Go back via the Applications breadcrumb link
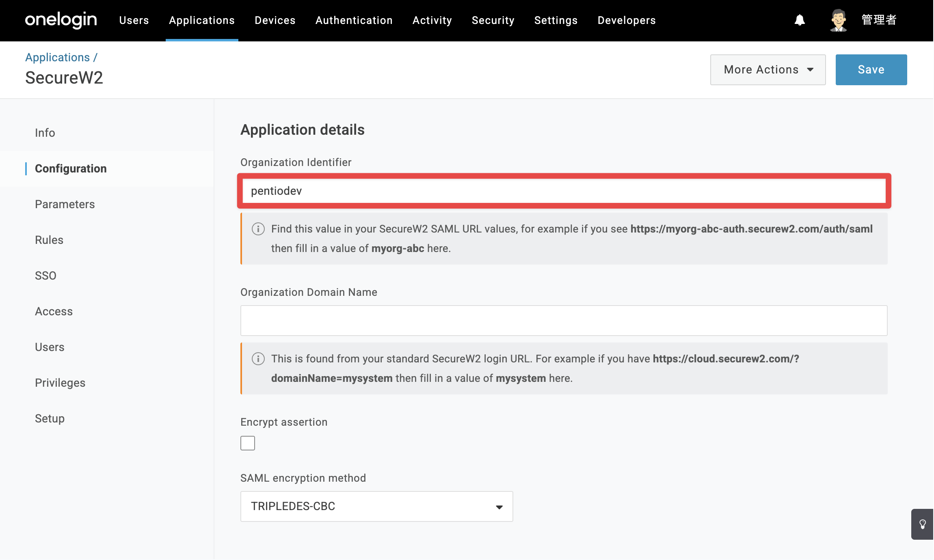This screenshot has height=560, width=934. [58, 57]
